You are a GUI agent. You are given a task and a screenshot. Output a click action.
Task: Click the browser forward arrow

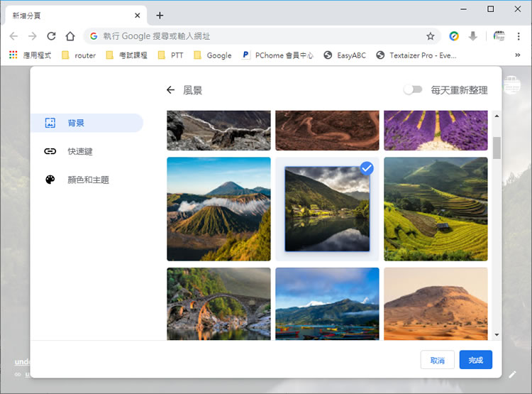tap(32, 36)
